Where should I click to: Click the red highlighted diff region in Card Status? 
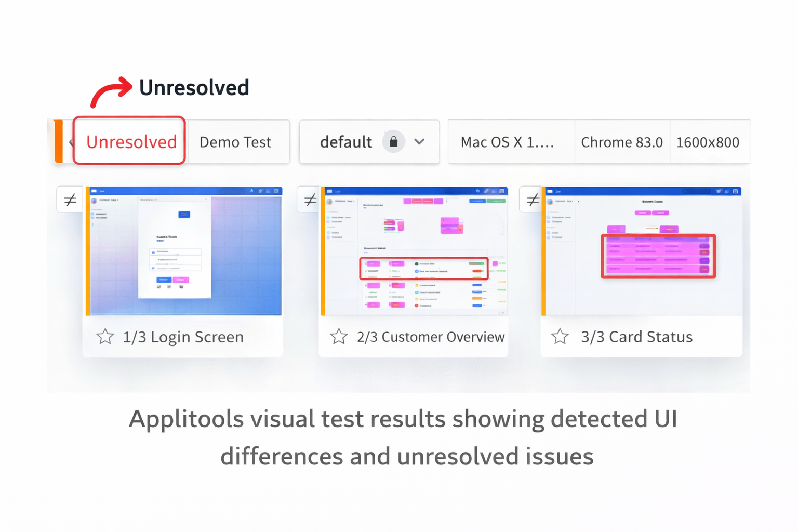658,256
